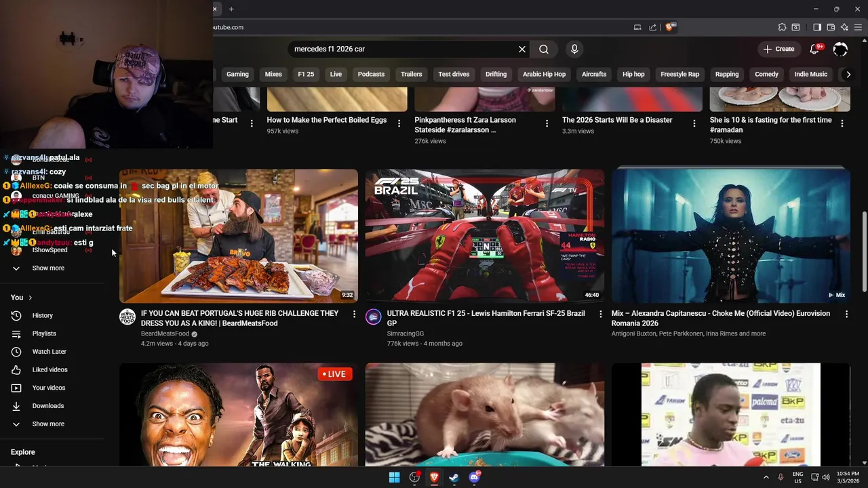The image size is (868, 488).
Task: Select the Arabic Hip Hop chip
Action: tap(544, 74)
